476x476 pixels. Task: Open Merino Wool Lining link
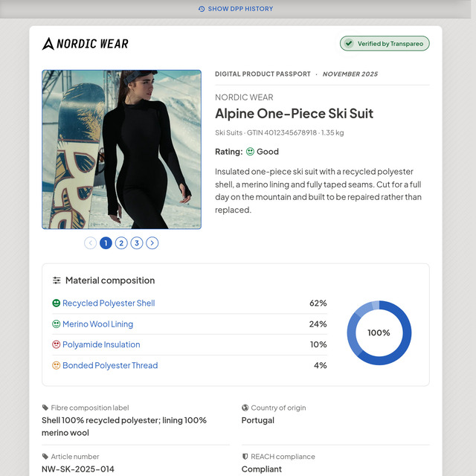[x=97, y=324]
